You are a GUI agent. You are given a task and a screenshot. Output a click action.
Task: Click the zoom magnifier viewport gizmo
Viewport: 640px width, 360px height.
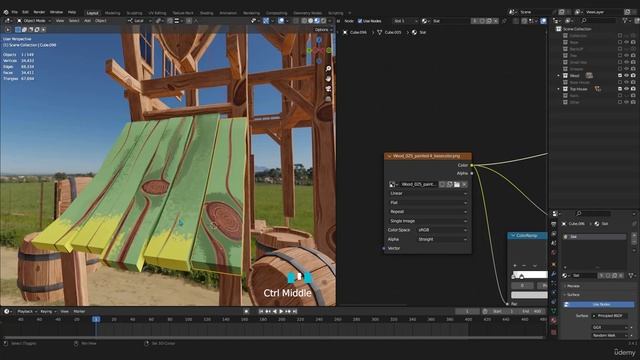[x=328, y=69]
